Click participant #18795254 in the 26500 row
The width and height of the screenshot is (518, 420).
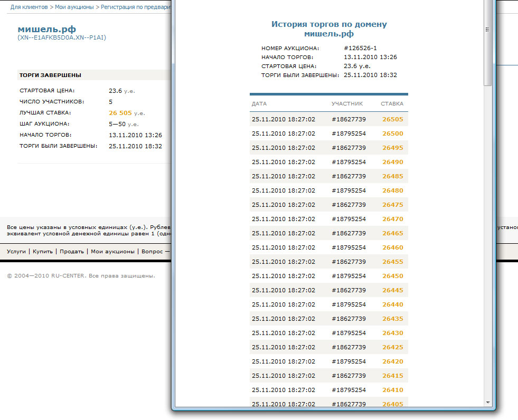[349, 133]
